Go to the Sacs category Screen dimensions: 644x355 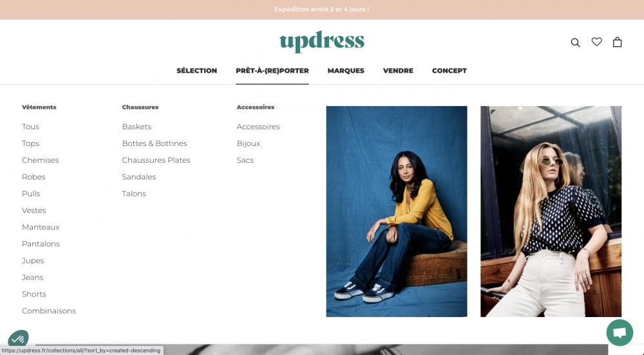[245, 160]
